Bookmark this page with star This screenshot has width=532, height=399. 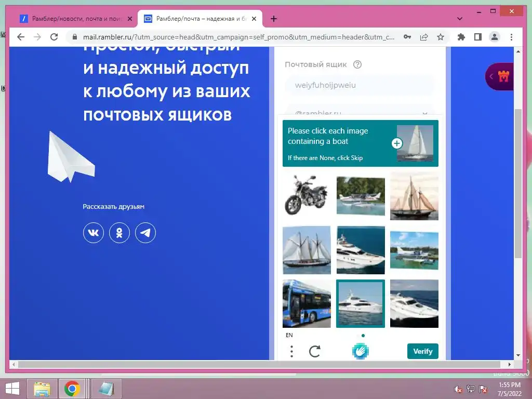(441, 37)
